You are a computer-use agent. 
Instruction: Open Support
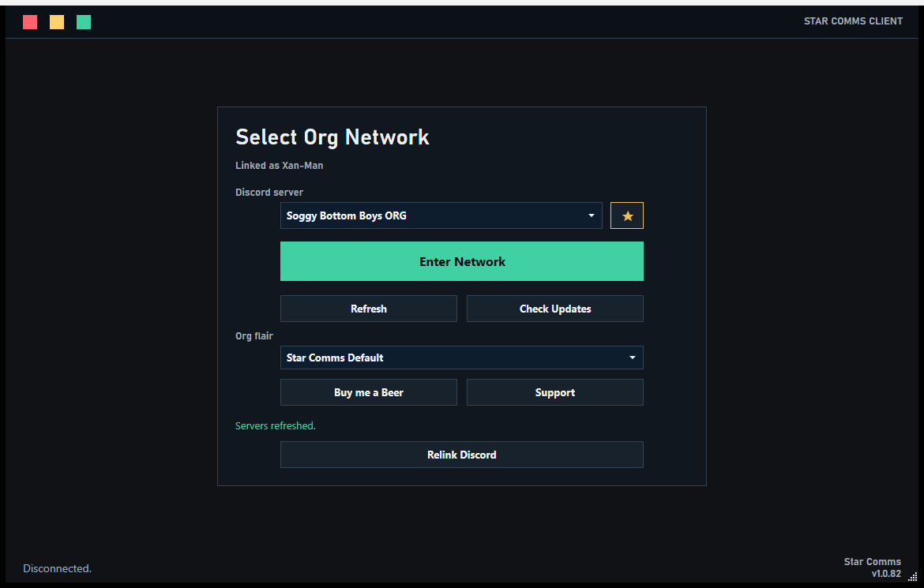554,392
